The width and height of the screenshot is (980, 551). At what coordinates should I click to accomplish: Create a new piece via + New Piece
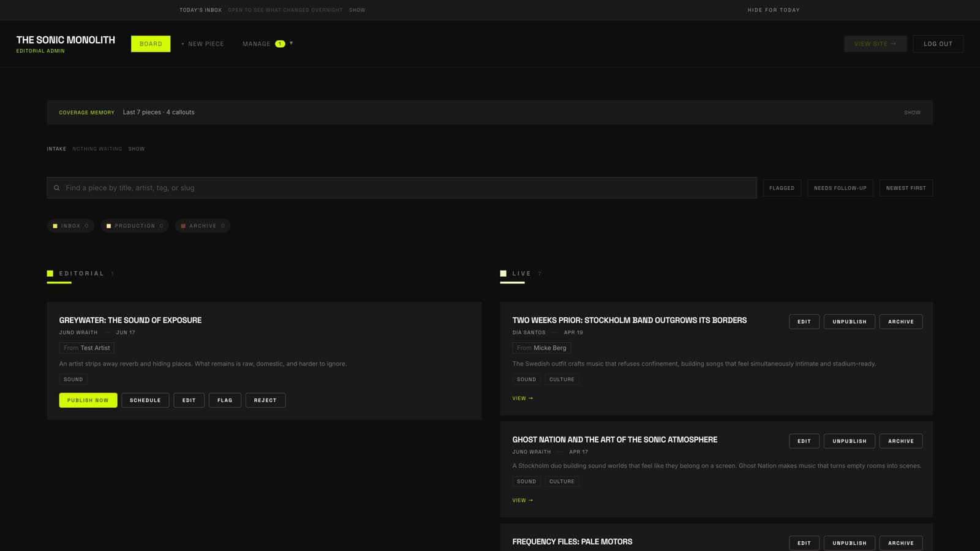[x=202, y=43]
